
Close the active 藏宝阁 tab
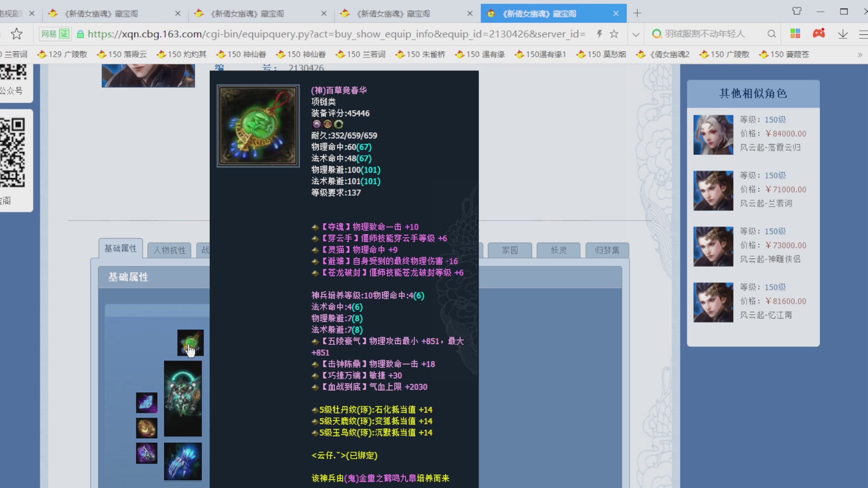click(x=616, y=14)
